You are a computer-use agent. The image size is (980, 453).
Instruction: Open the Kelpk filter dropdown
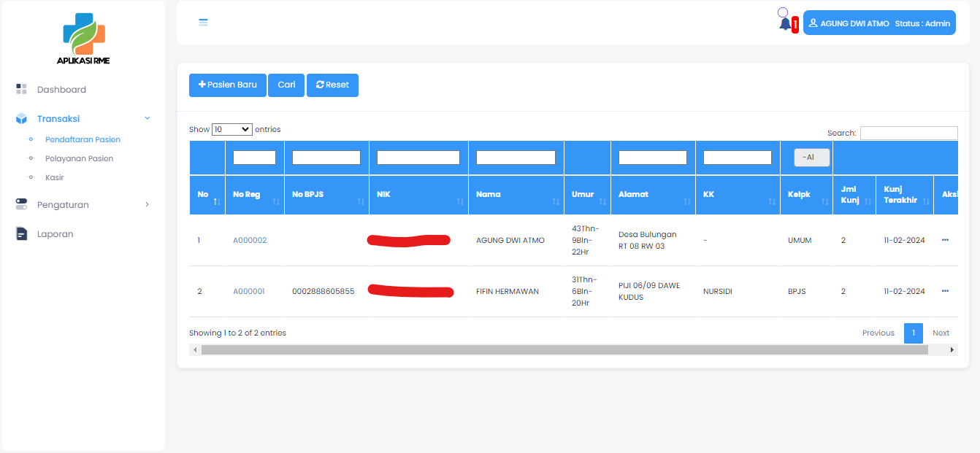coord(811,158)
